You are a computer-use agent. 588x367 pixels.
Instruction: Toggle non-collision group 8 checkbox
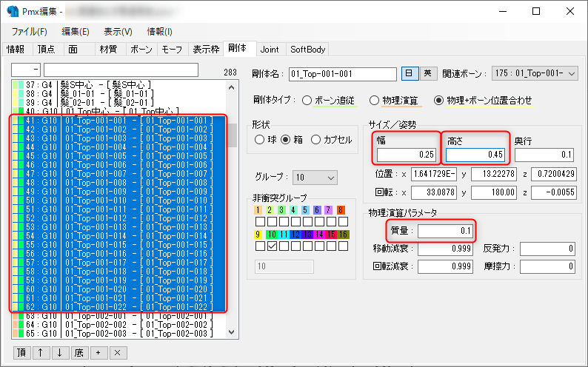click(343, 221)
